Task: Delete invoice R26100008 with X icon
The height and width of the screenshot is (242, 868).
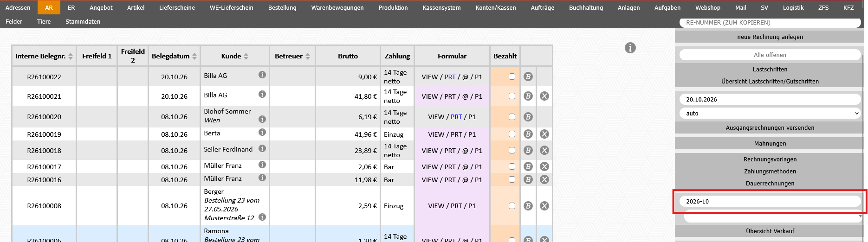Action: [544, 206]
